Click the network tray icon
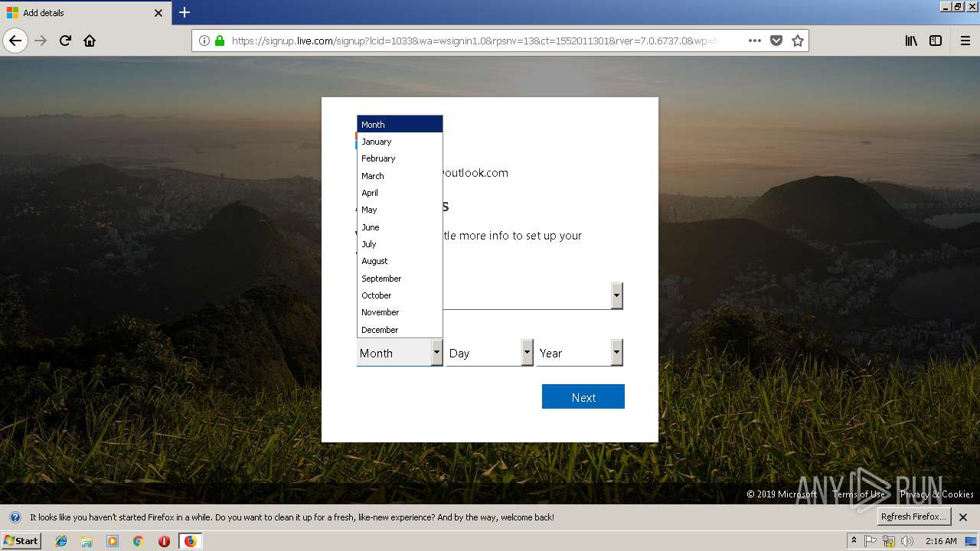The image size is (980, 551). (x=889, y=541)
